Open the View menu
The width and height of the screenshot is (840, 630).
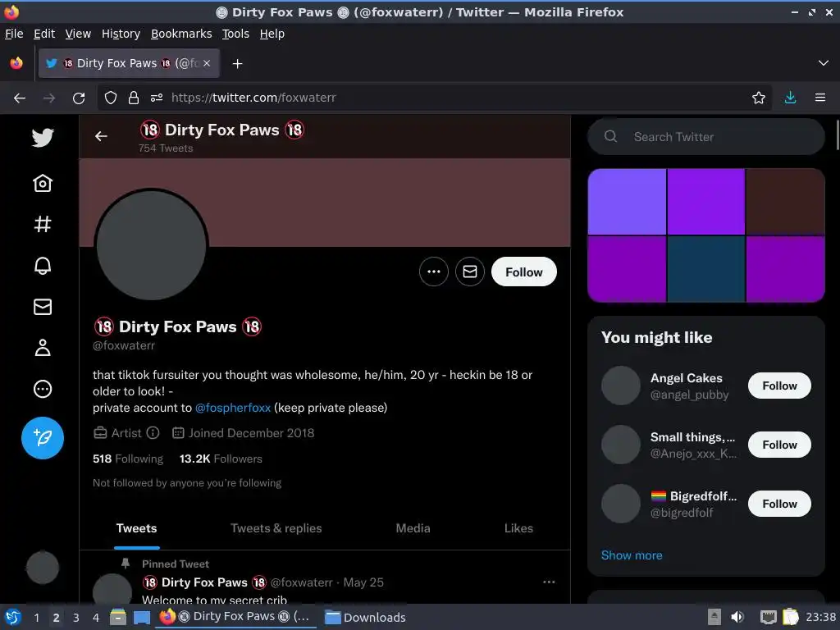click(78, 34)
